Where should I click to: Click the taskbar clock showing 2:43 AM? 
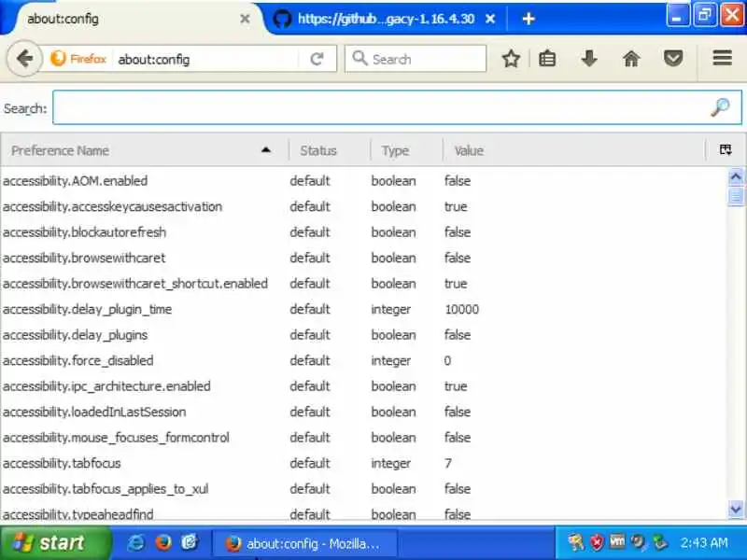pos(704,543)
